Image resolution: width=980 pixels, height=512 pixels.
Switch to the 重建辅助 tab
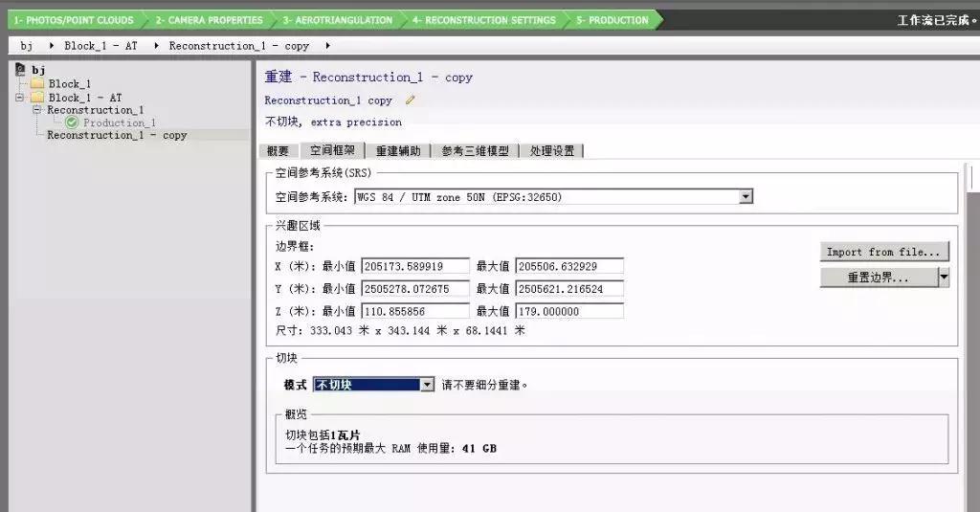[x=398, y=150]
